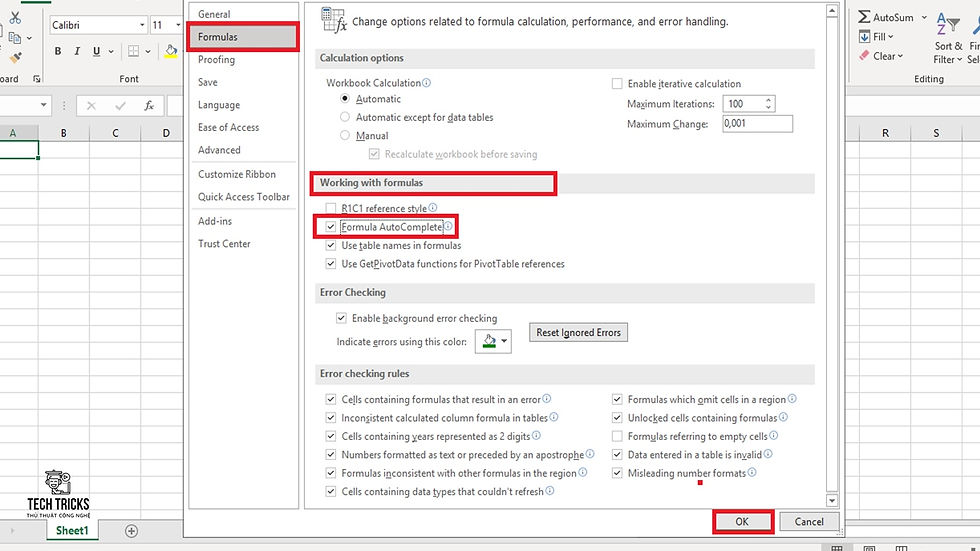Image resolution: width=980 pixels, height=551 pixels.
Task: Expand the Copy dropdown arrow
Action: click(x=29, y=39)
